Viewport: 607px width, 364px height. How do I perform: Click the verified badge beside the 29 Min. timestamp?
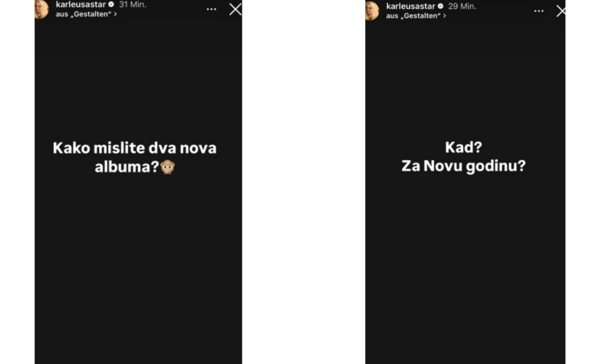[441, 7]
